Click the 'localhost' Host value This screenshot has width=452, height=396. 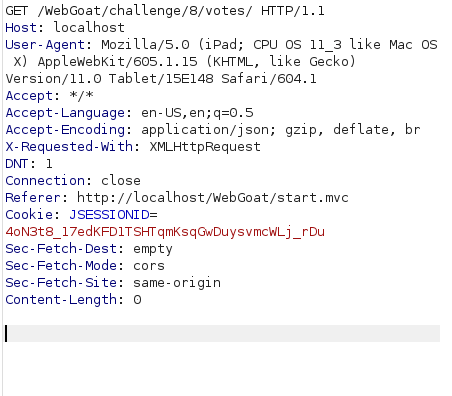click(89, 27)
